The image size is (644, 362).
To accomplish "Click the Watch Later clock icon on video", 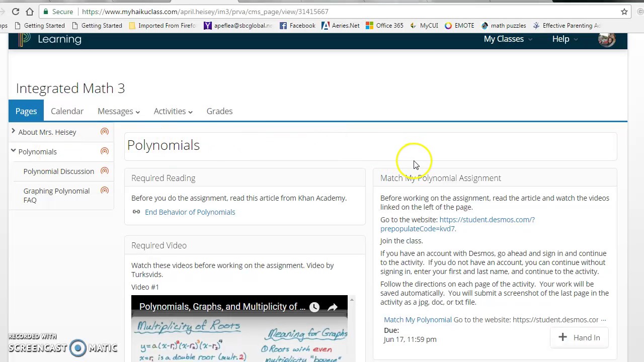I will [314, 307].
